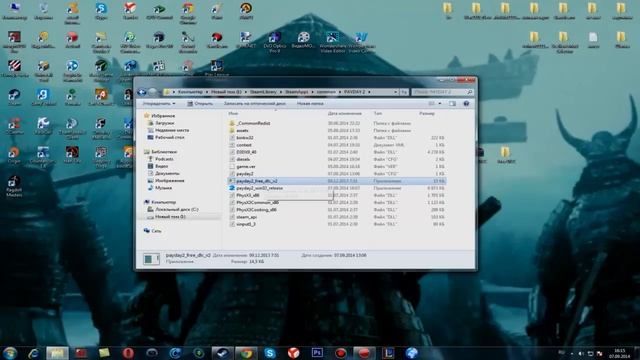Viewport: 640px width, 360px height.
Task: Click the volume icon in system tray
Action: click(x=581, y=353)
